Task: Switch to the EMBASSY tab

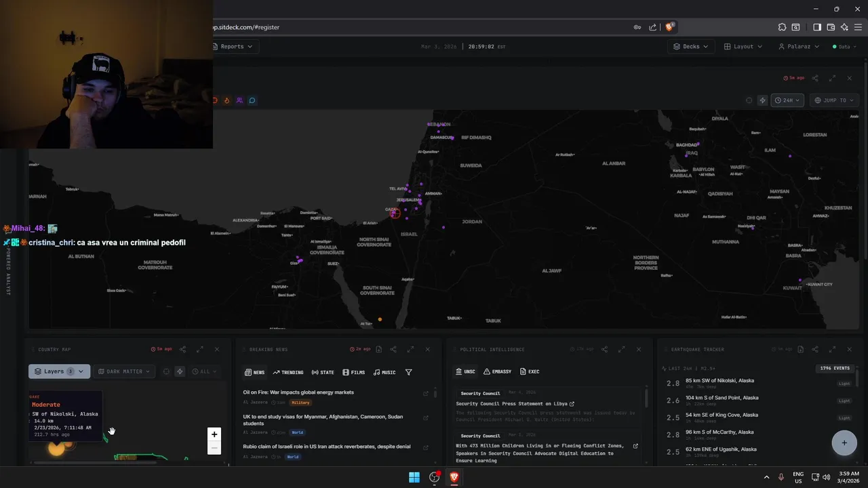Action: (x=497, y=371)
